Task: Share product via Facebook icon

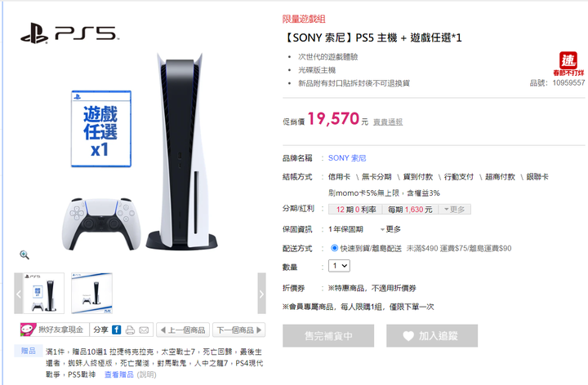Action: tap(116, 330)
